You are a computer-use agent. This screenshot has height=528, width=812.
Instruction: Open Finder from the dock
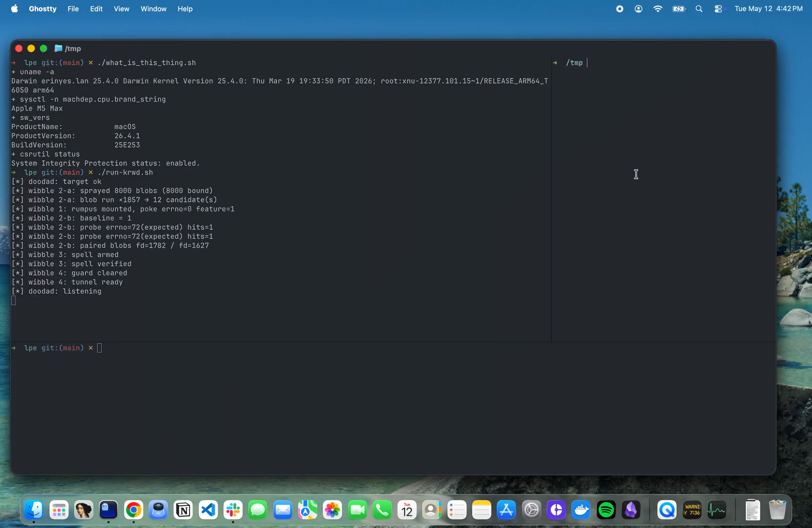click(x=34, y=510)
